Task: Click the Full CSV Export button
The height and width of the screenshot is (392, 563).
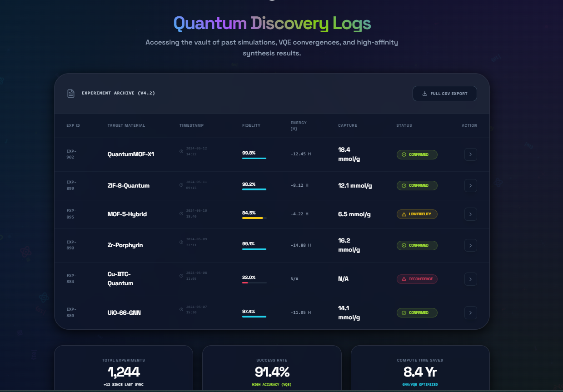Action: click(444, 94)
